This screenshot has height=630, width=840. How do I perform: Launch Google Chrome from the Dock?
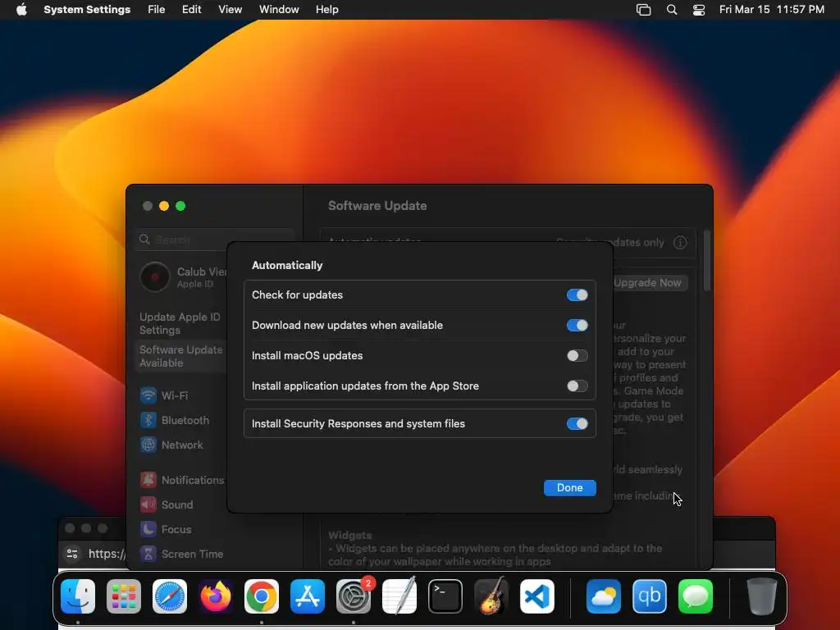[x=262, y=596]
